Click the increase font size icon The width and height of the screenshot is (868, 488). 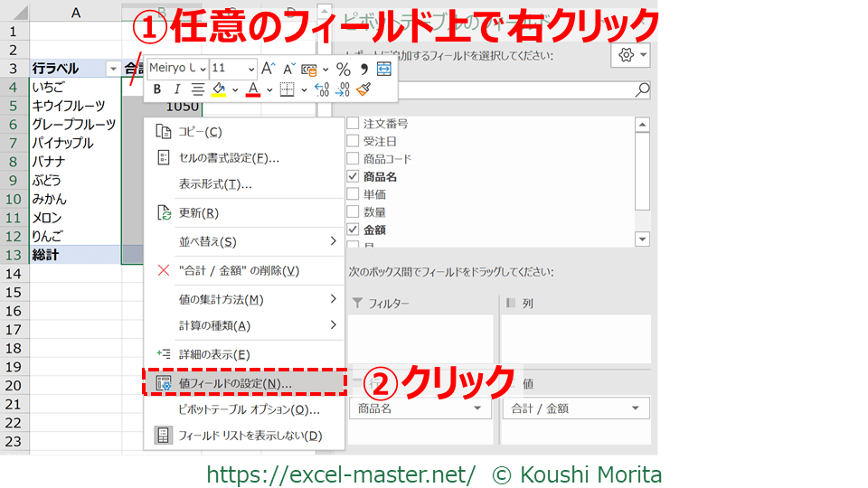[268, 69]
